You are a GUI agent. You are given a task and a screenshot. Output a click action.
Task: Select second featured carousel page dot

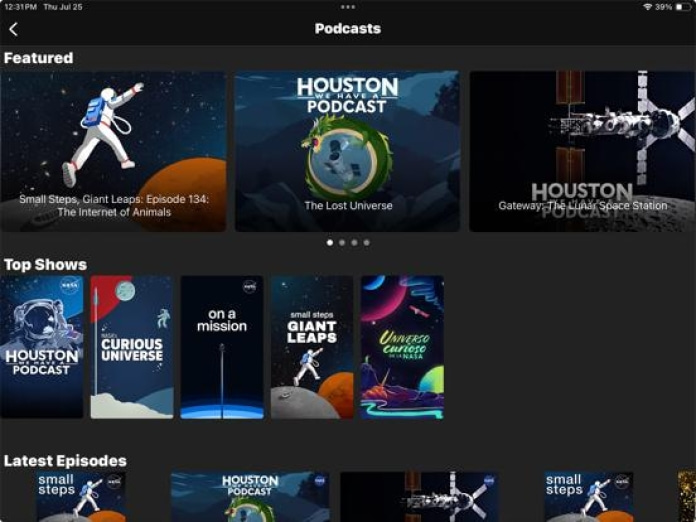pyautogui.click(x=342, y=243)
